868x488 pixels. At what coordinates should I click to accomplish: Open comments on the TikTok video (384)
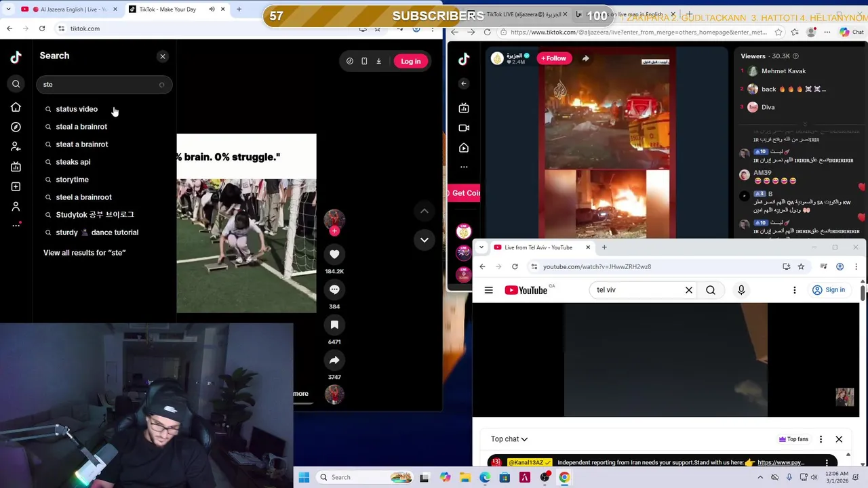point(334,289)
